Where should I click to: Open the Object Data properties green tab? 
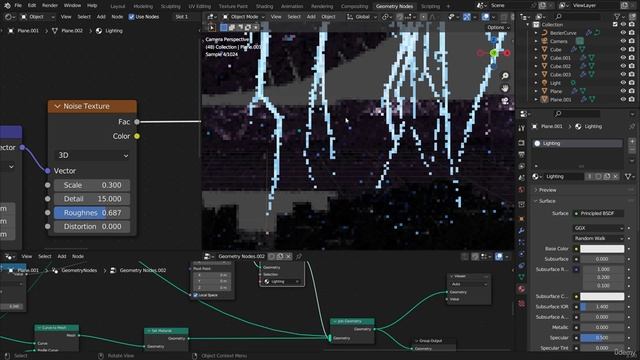tap(522, 277)
